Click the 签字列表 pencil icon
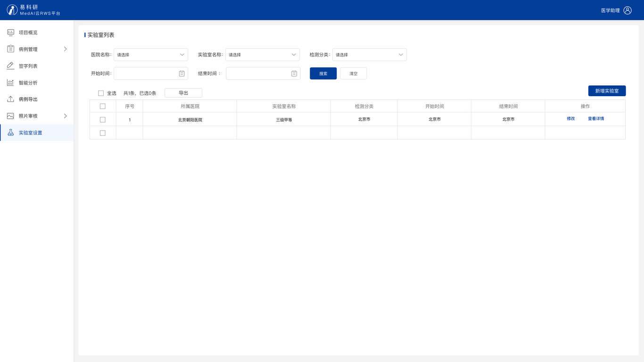This screenshot has width=644, height=362. (x=10, y=66)
